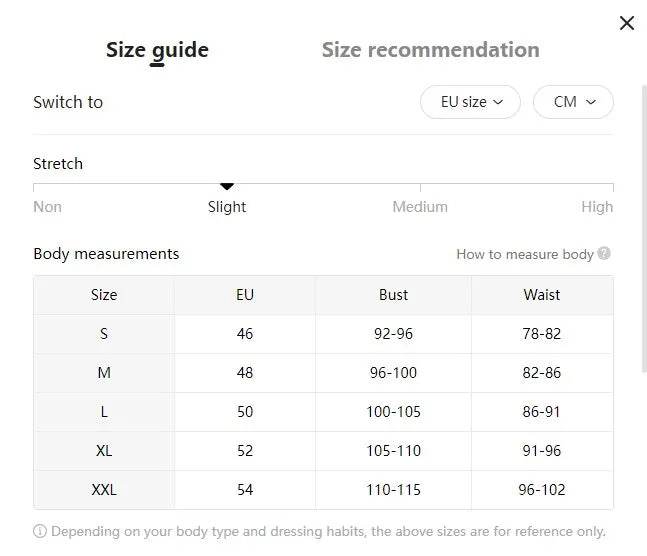The image size is (647, 556).
Task: Open the CM unit dropdown
Action: click(x=573, y=102)
